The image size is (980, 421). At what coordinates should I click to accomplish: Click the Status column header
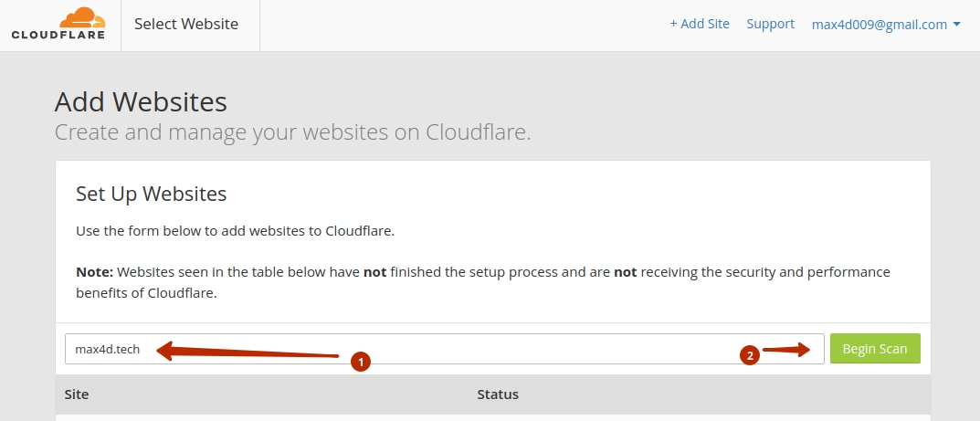pos(498,395)
